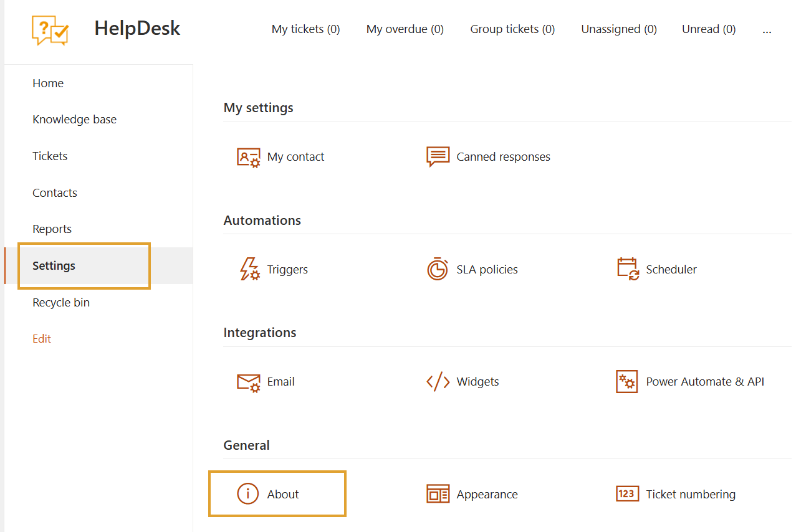Select the SLA policies timer icon

[x=438, y=269]
